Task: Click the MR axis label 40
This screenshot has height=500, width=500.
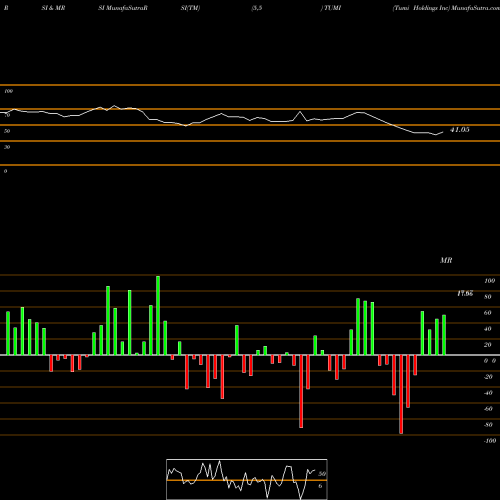Action: pyautogui.click(x=488, y=329)
